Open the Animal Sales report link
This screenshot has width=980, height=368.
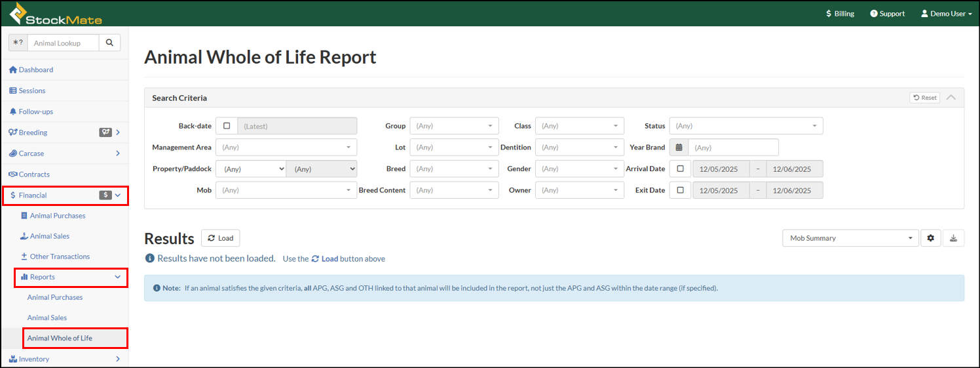(x=47, y=317)
